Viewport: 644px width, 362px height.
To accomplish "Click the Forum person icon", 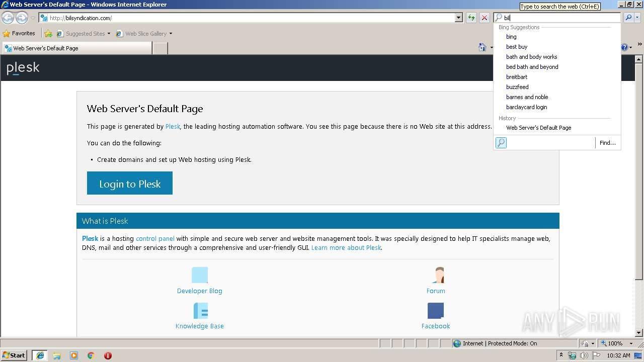I will (x=438, y=275).
